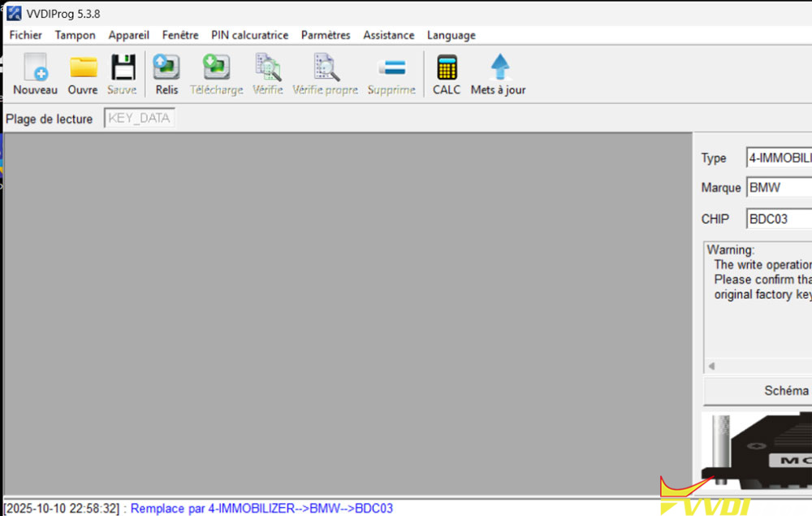Expand the Marque BMW combo box

click(778, 188)
